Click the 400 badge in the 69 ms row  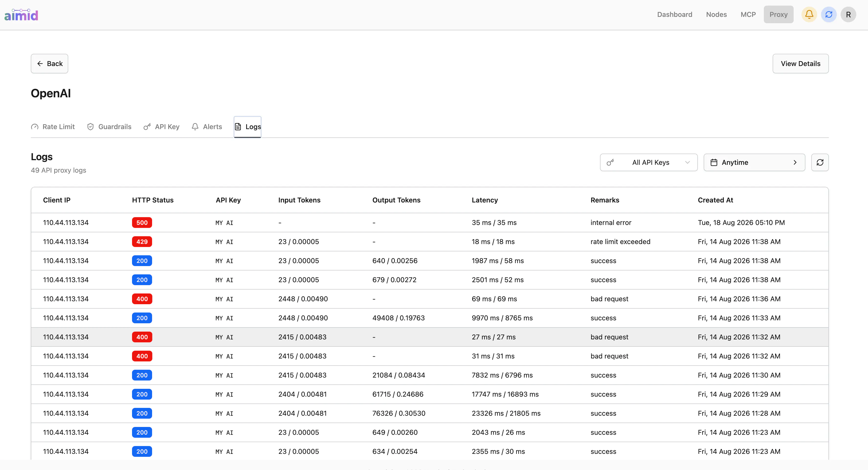(142, 299)
